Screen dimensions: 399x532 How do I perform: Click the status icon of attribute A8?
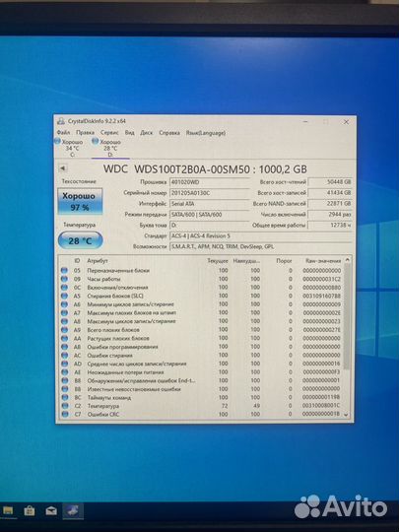coord(64,321)
